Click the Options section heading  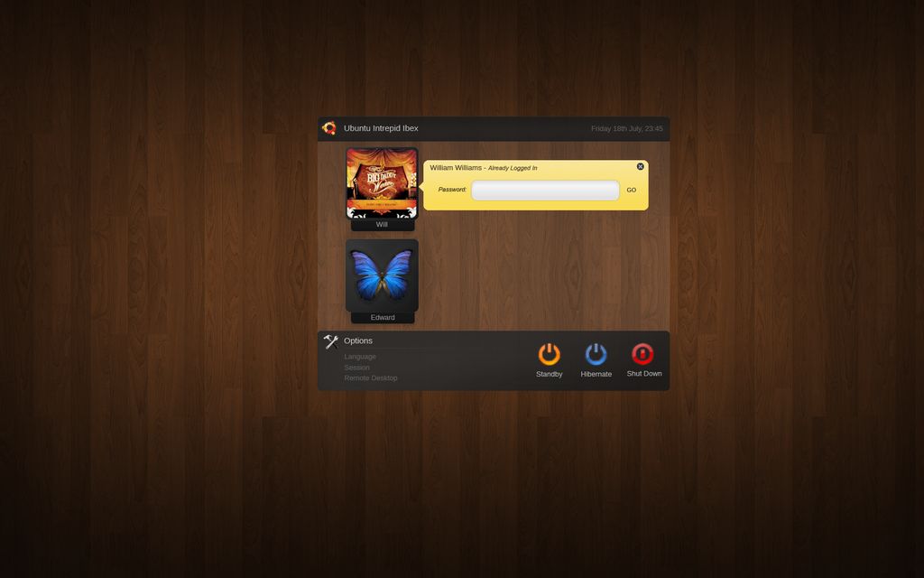pos(359,340)
